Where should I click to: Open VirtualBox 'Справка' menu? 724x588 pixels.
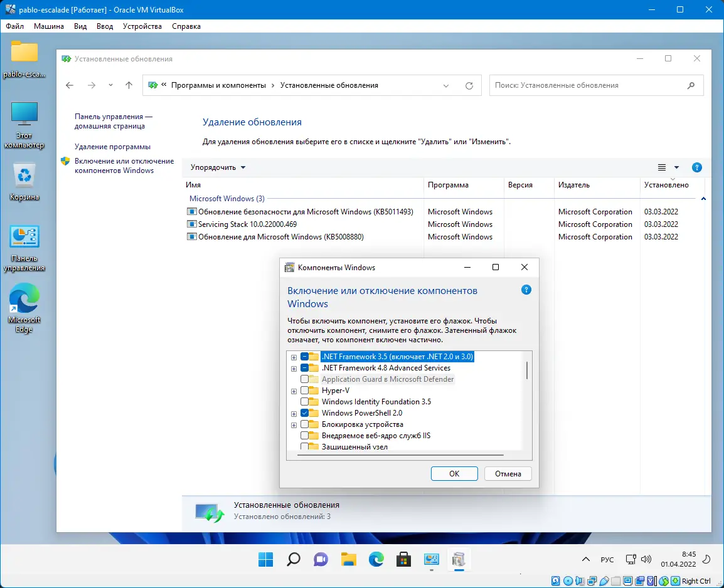pos(186,26)
